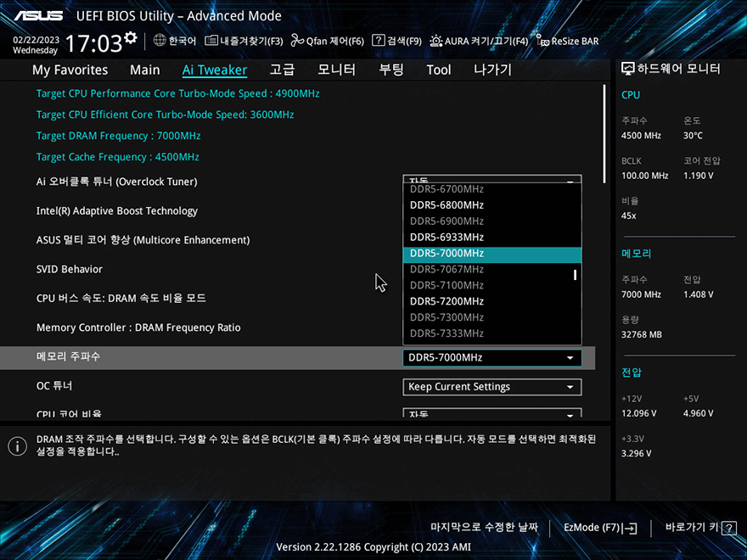Click 마지막으로 수정한 날짜 button
747x560 pixels.
tap(484, 528)
